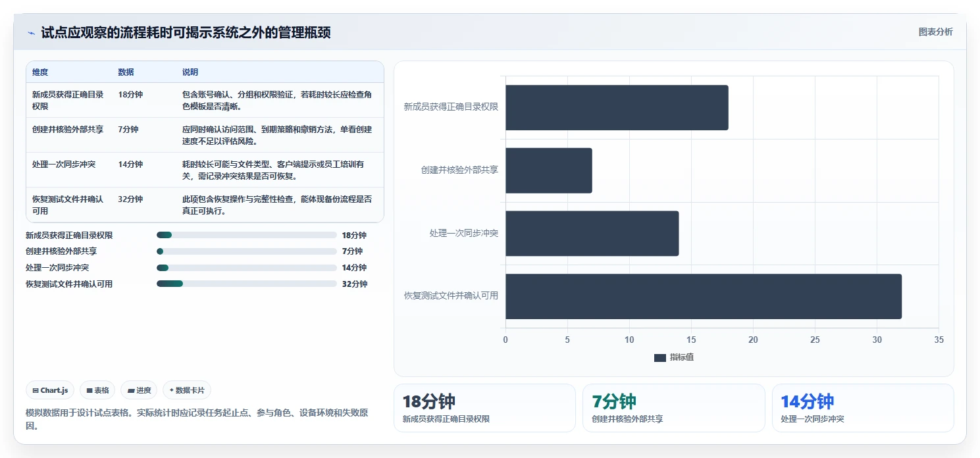
Task: Click the caption under the 18分钟 card value
Action: pyautogui.click(x=446, y=419)
